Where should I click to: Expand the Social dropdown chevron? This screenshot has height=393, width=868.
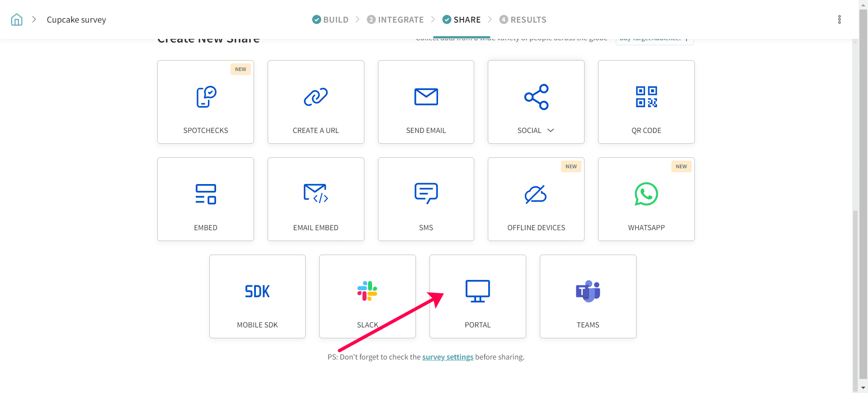551,130
